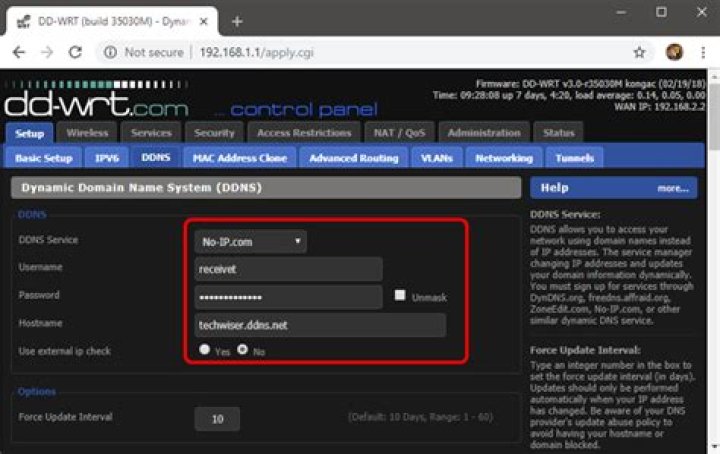Switch to the Wireless tab

tap(87, 132)
